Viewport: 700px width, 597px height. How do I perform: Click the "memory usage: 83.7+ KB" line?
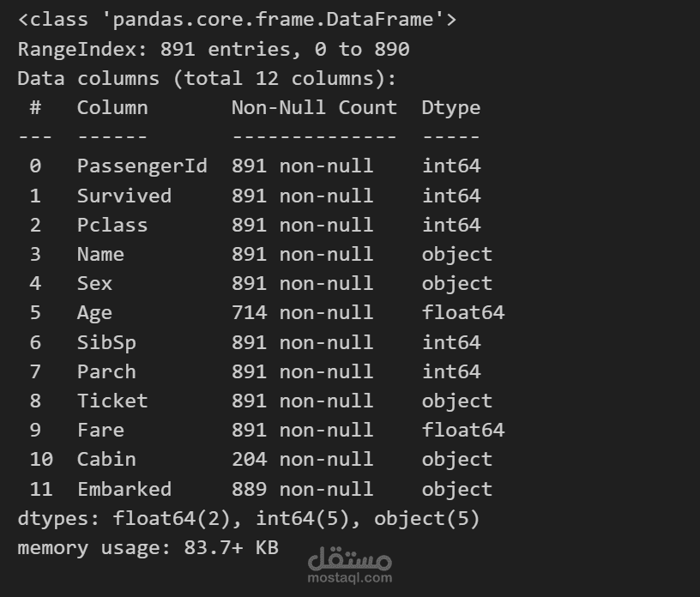pos(148,547)
